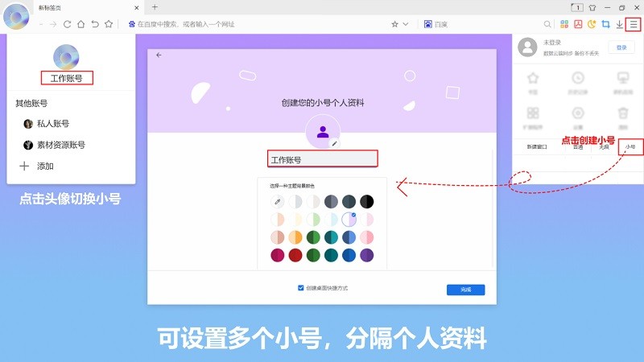Open the colorful apps grid icon
Image resolution: width=644 pixels, height=362 pixels.
(x=564, y=24)
